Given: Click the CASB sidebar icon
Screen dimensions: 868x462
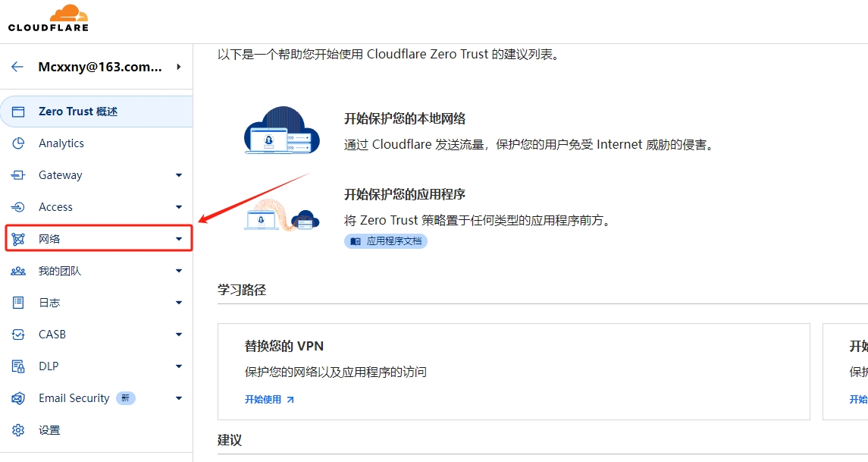Looking at the screenshot, I should (x=18, y=335).
